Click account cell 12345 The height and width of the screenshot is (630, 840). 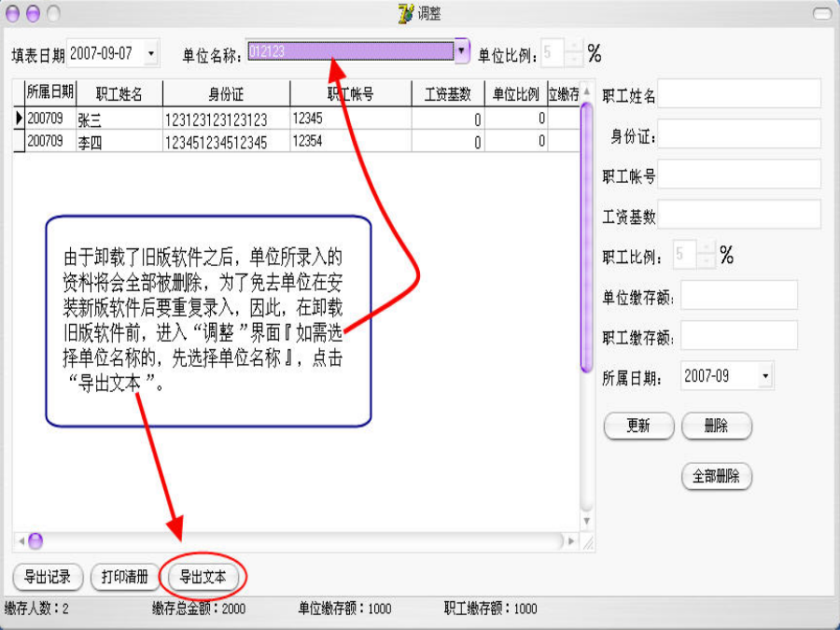coord(351,119)
